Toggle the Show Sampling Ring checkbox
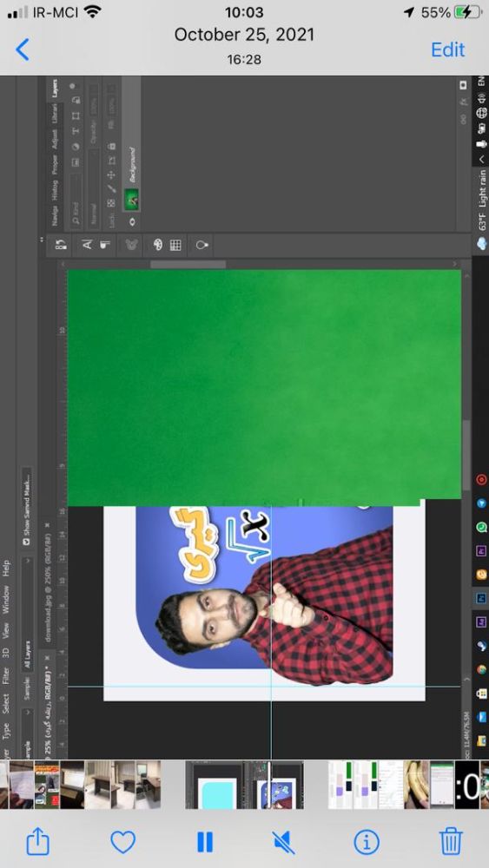The image size is (489, 868). click(x=27, y=542)
